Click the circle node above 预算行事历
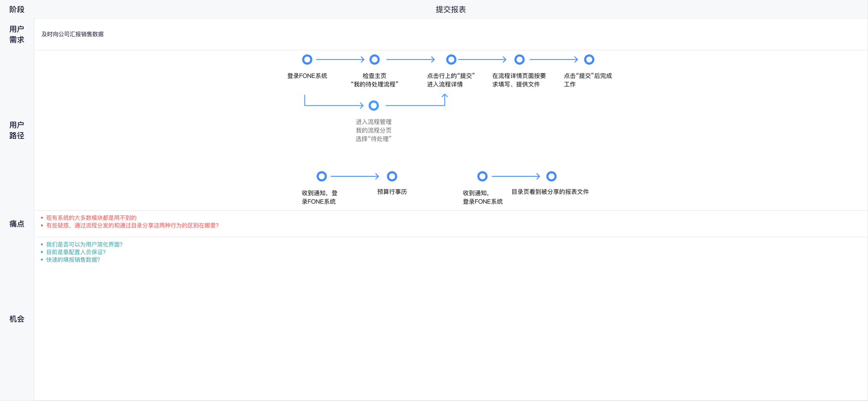The image size is (868, 401). (392, 176)
